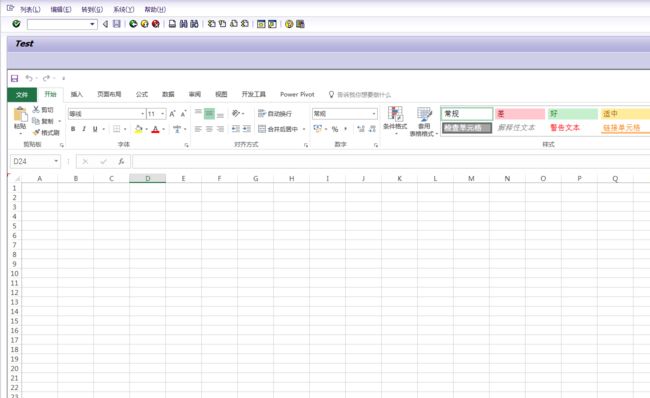650x398 pixels.
Task: Click the 粘贴 Paste clipboard icon
Action: click(x=20, y=115)
